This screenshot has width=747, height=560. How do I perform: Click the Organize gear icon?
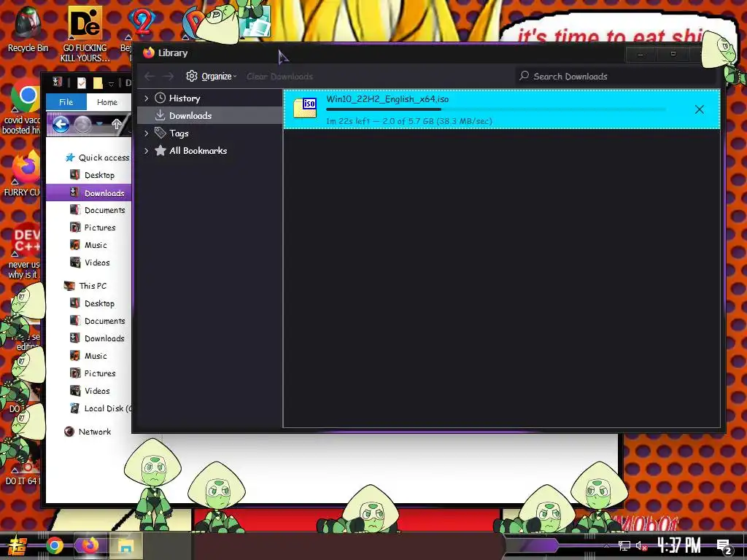pyautogui.click(x=192, y=76)
